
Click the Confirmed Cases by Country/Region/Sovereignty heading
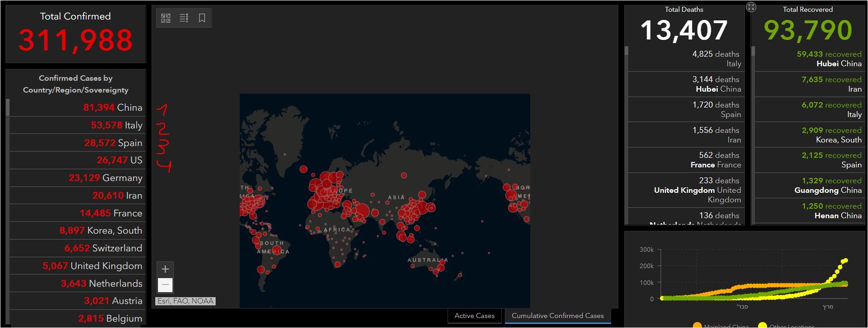point(76,84)
